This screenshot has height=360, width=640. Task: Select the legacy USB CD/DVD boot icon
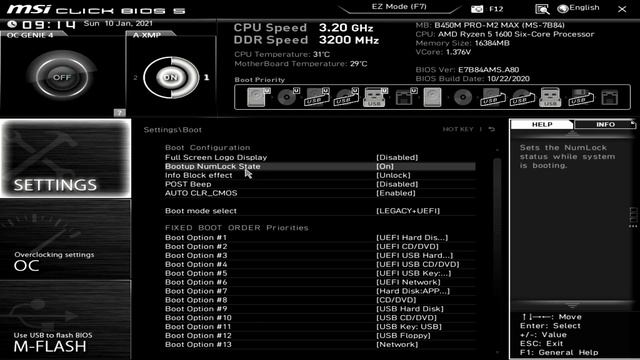[x=522, y=98]
